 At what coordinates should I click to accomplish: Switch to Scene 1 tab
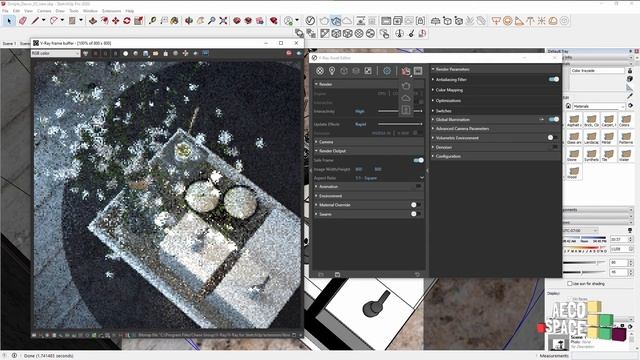point(9,43)
